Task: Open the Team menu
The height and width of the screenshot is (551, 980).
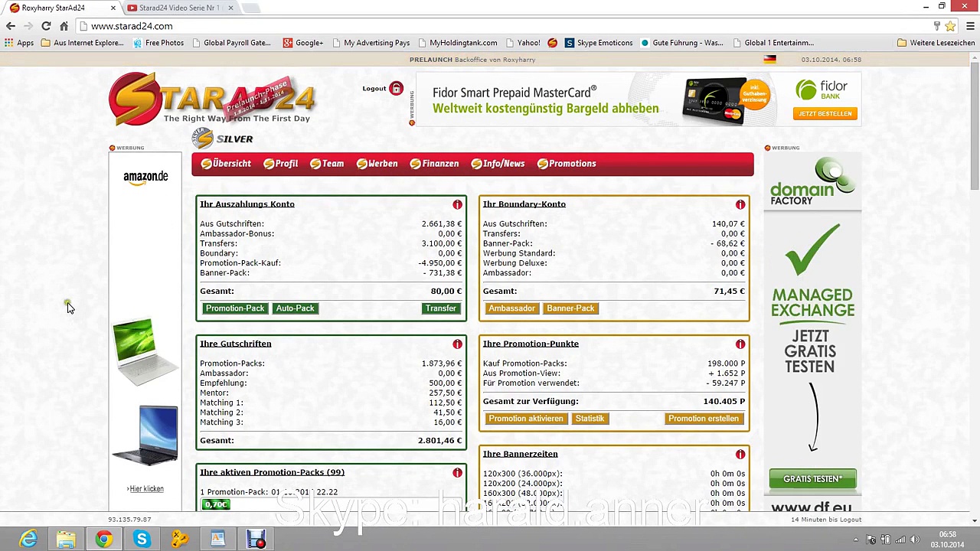Action: tap(327, 164)
